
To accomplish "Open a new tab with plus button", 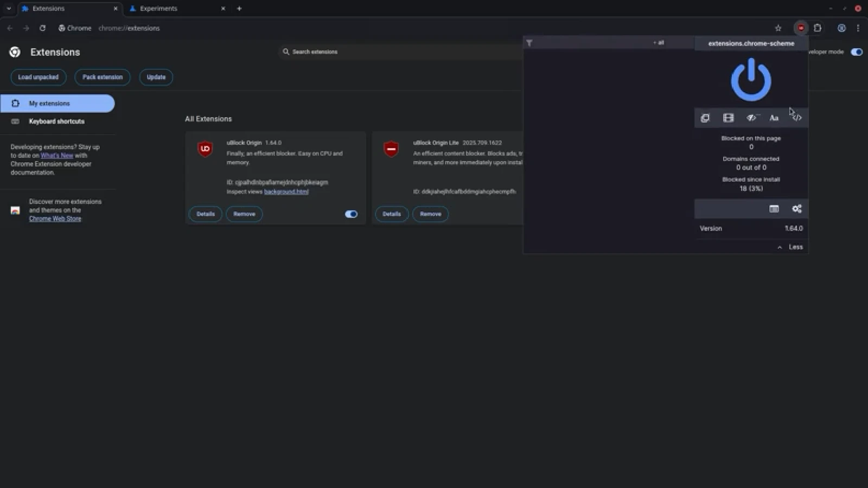I will click(x=239, y=9).
